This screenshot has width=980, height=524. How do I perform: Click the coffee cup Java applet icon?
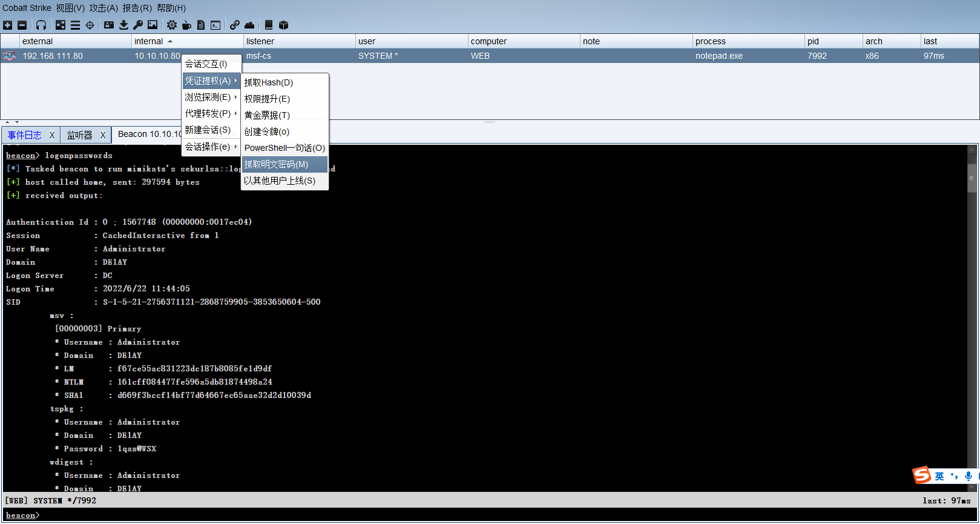coord(186,25)
